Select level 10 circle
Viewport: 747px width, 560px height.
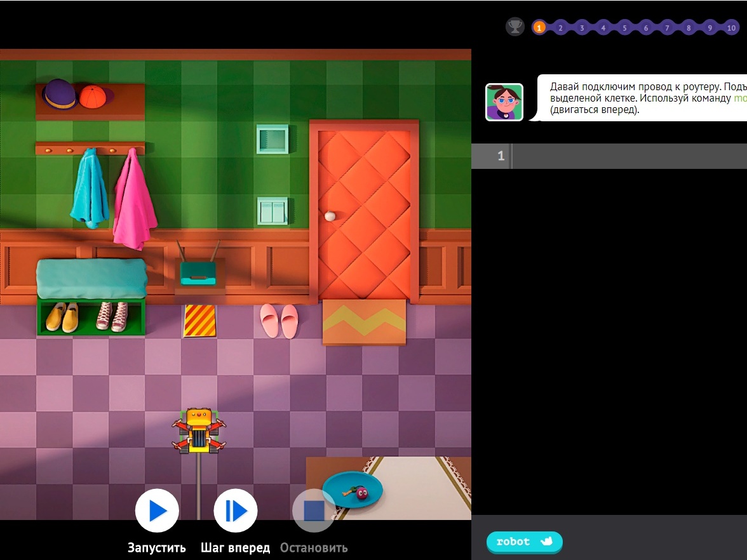click(732, 27)
